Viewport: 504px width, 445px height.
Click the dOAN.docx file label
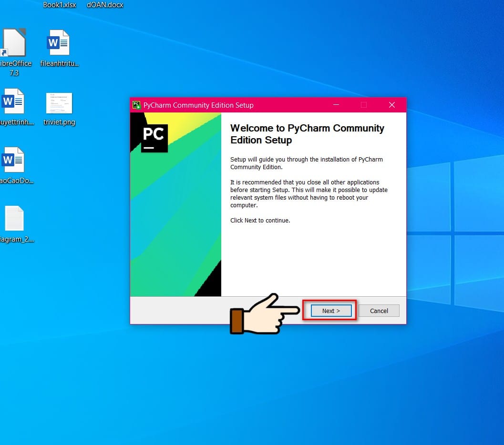coord(105,4)
